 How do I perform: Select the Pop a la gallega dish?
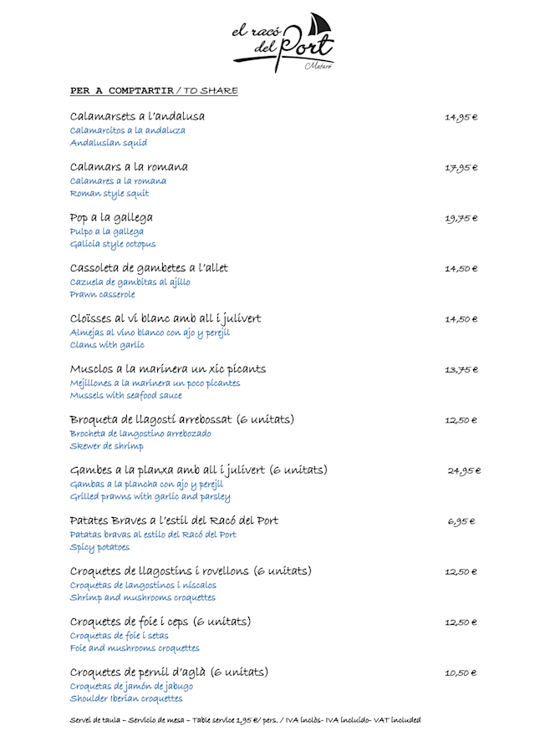click(111, 217)
